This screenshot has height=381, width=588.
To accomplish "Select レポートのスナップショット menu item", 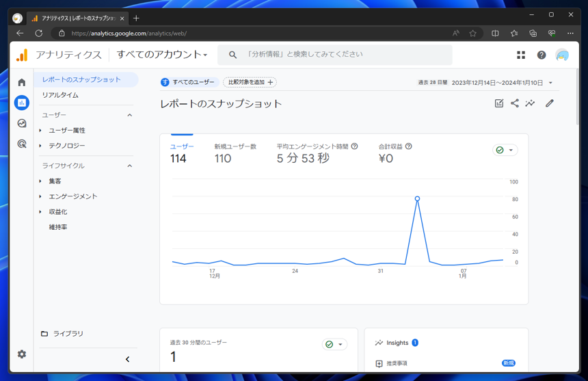I will (x=86, y=79).
